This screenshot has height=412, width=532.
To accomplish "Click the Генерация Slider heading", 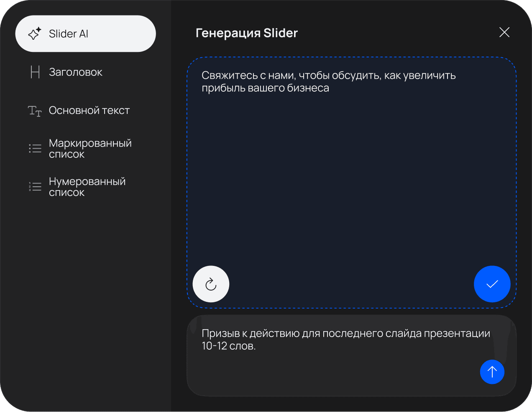I will 247,33.
